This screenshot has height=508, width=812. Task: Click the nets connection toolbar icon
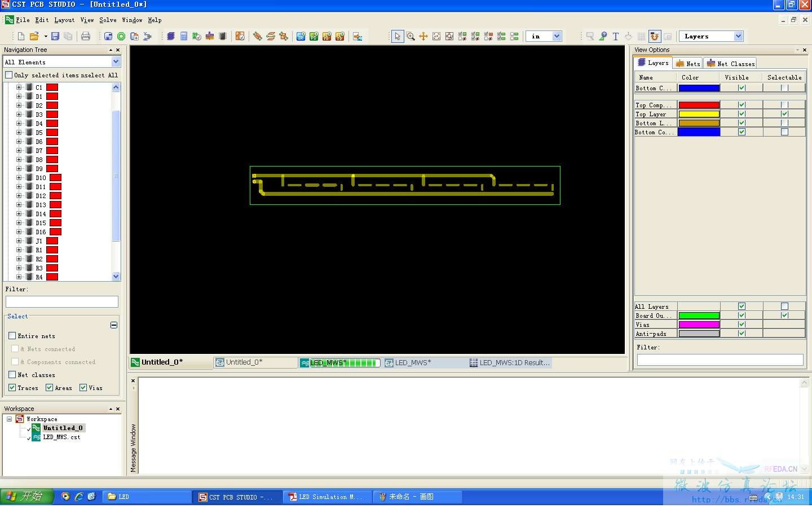click(x=284, y=36)
